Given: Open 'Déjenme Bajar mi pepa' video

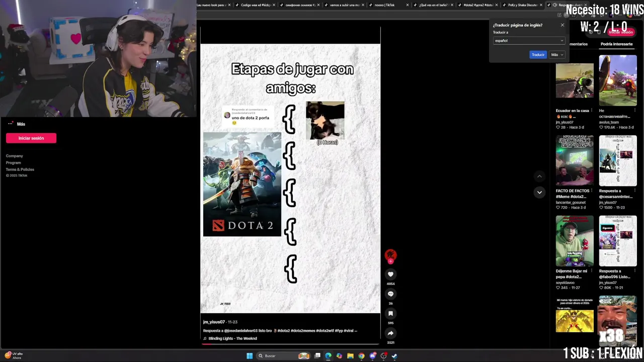Looking at the screenshot, I should click(x=575, y=241).
